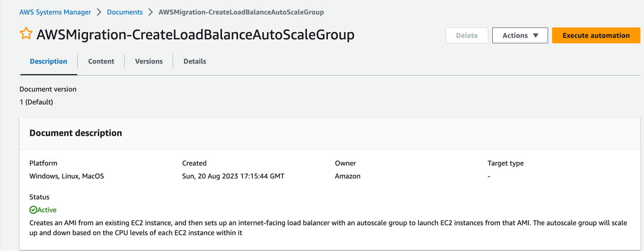Image resolution: width=644 pixels, height=252 pixels.
Task: Click the current document breadcrumb text
Action: tap(241, 12)
